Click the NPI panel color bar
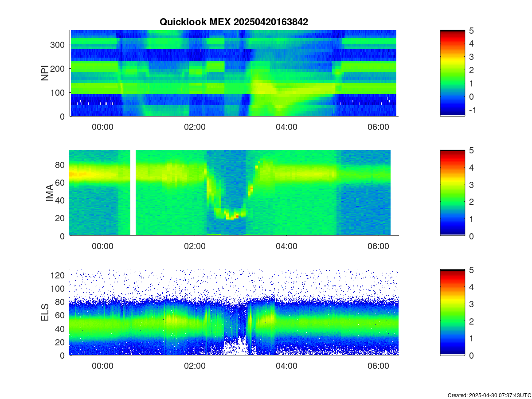This screenshot has height=399, width=532. click(x=452, y=73)
